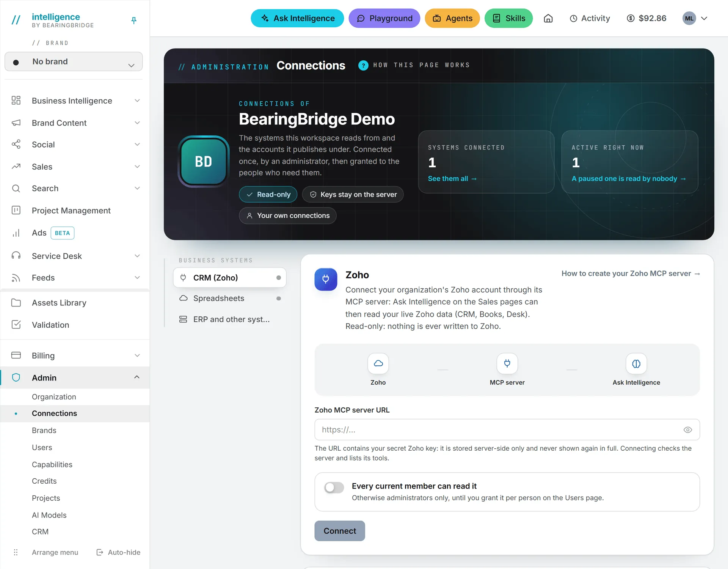Click the ML user avatar

pyautogui.click(x=689, y=18)
